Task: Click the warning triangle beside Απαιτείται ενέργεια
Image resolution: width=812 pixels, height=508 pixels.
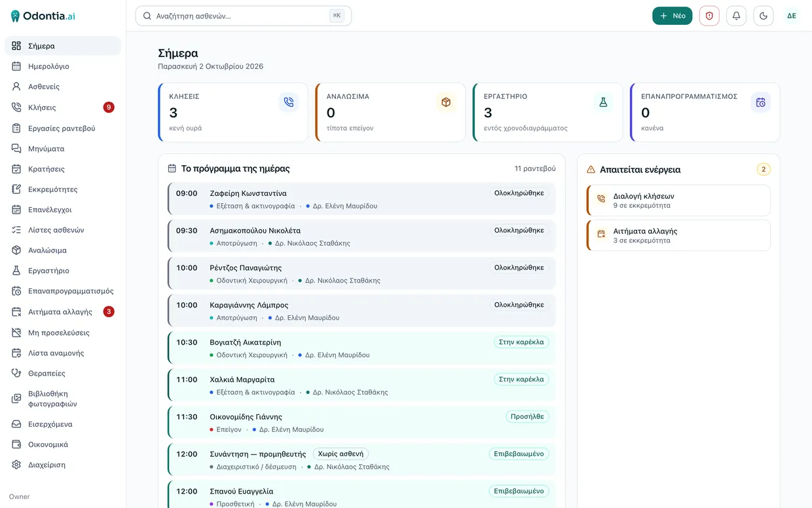Action: 591,169
